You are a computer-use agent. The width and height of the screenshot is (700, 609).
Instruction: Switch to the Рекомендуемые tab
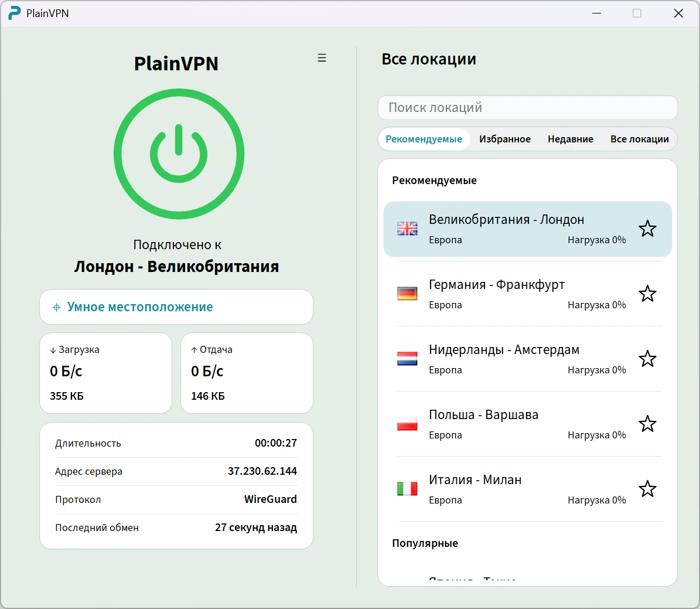click(424, 139)
